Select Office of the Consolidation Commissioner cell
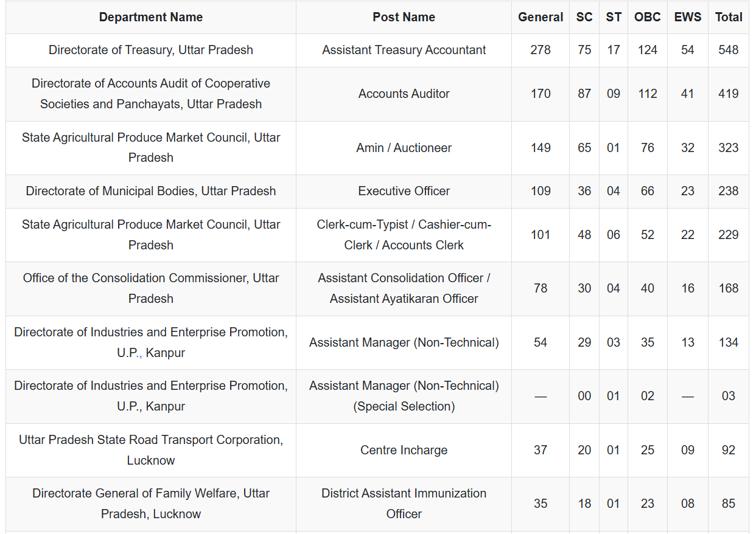Viewport: 756px width, 534px height. [151, 288]
